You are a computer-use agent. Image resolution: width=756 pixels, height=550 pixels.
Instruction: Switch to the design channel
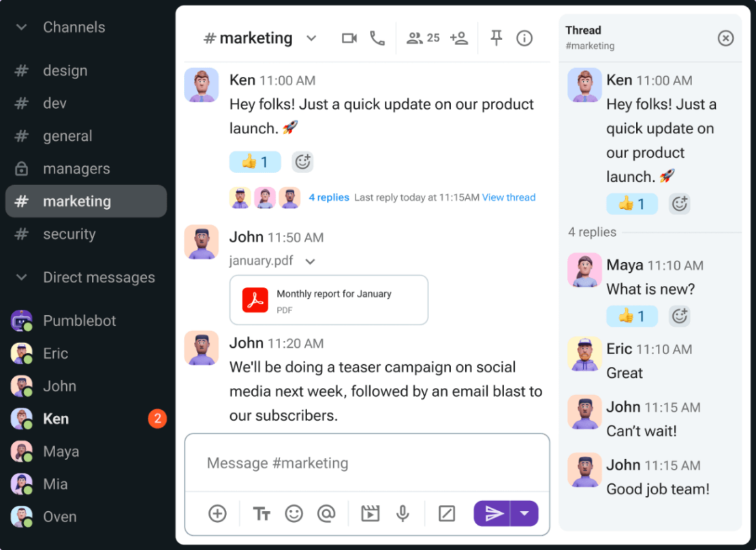coord(65,71)
